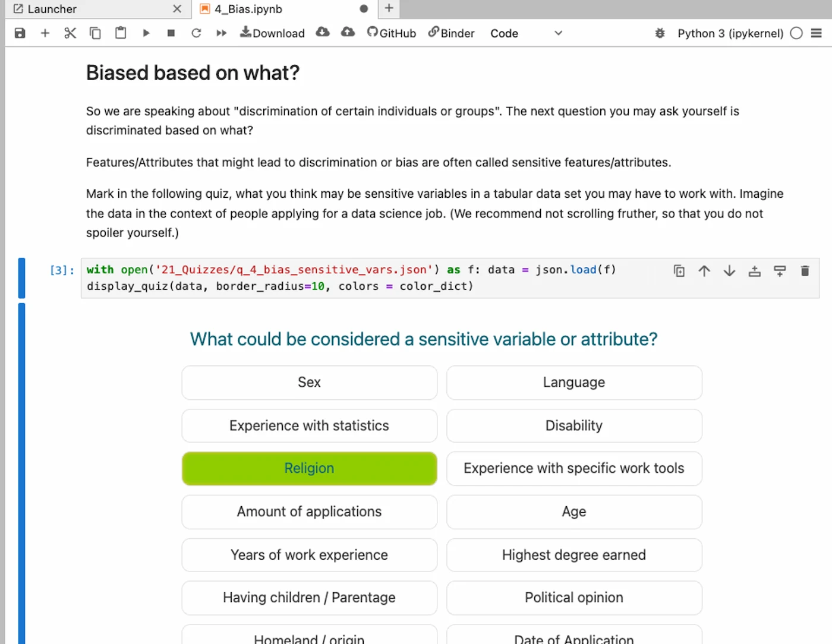
Task: Delete the code cell via trash icon
Action: point(805,271)
